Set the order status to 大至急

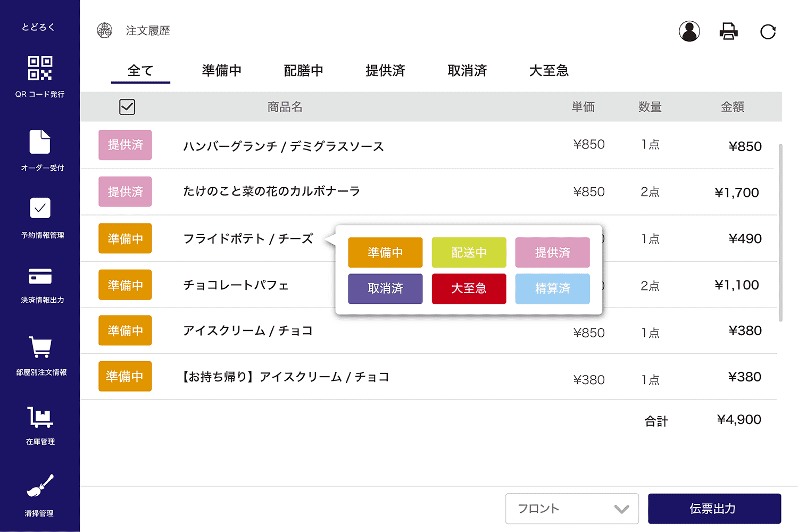tap(469, 288)
